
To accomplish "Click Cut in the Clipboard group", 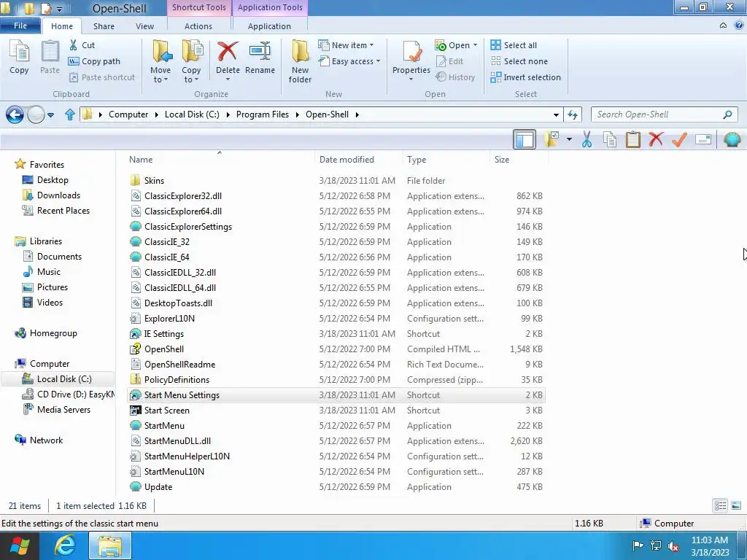I will 82,45.
